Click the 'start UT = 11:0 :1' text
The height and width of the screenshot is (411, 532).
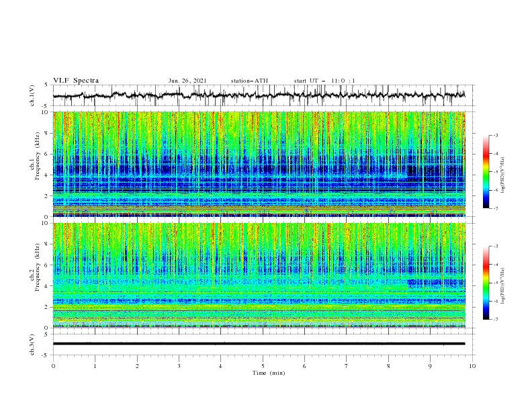[324, 81]
